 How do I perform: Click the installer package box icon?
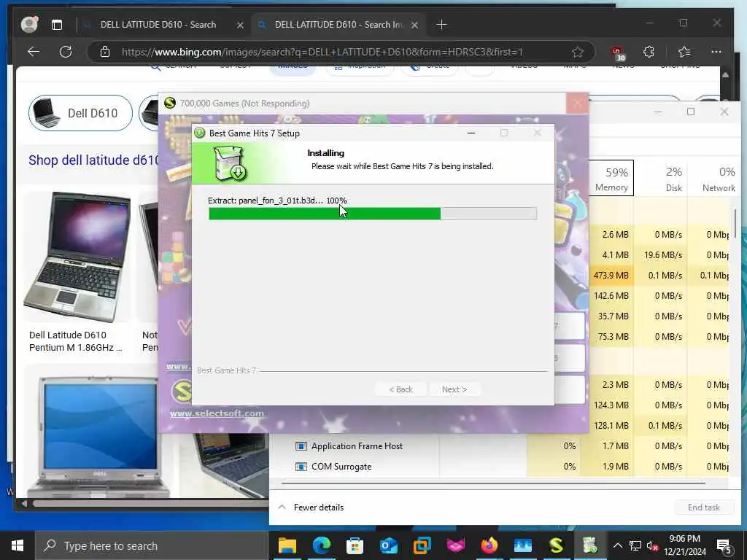tap(229, 163)
